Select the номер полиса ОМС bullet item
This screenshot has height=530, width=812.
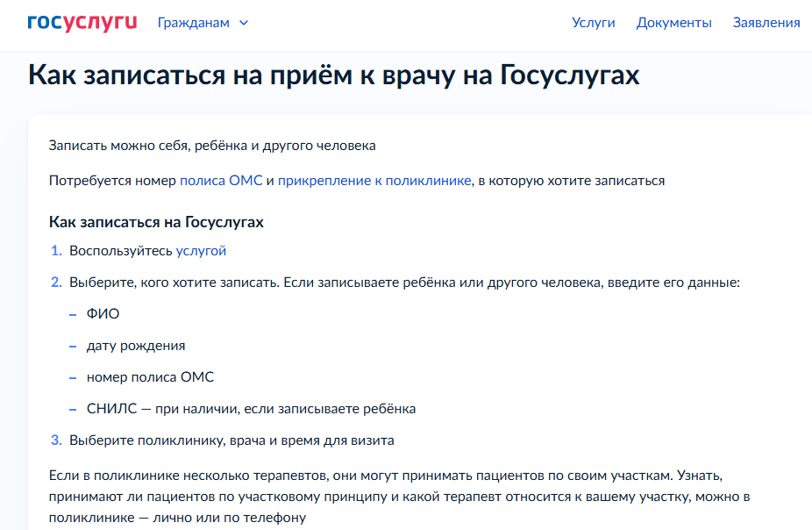[150, 377]
